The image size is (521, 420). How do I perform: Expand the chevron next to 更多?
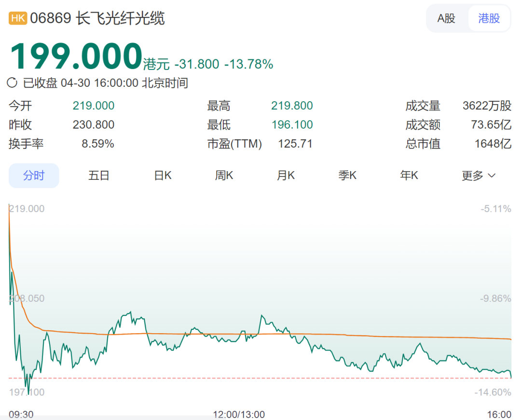492,176
